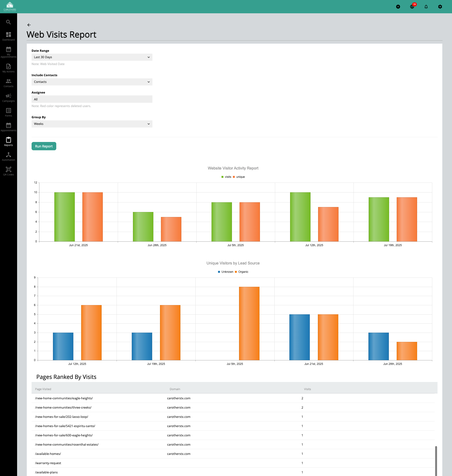452x476 pixels.
Task: Navigate to Contacts in sidebar
Action: pos(9,83)
